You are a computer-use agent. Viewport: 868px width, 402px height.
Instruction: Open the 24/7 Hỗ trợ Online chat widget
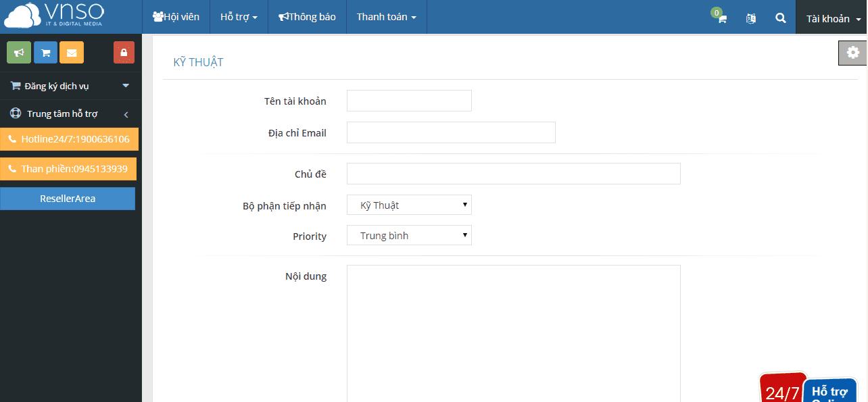pos(809,387)
